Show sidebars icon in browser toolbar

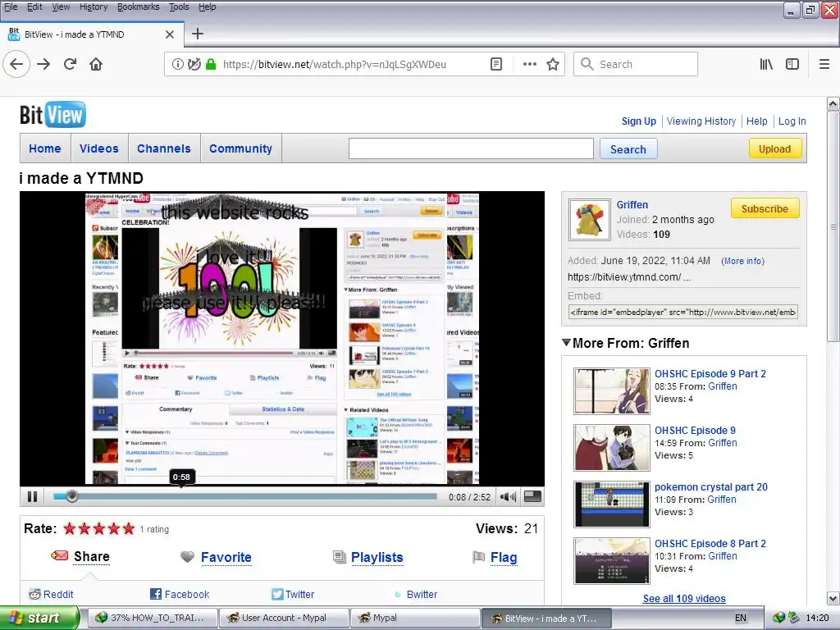tap(792, 64)
